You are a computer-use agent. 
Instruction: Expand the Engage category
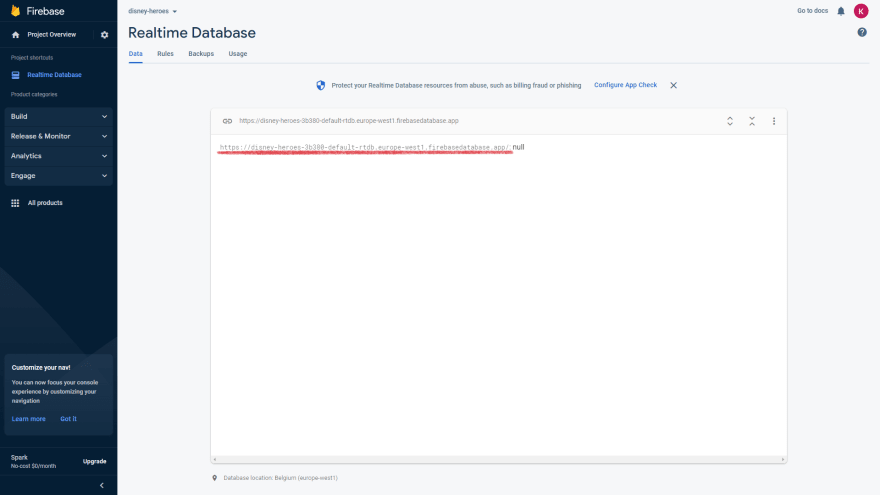[x=58, y=176]
